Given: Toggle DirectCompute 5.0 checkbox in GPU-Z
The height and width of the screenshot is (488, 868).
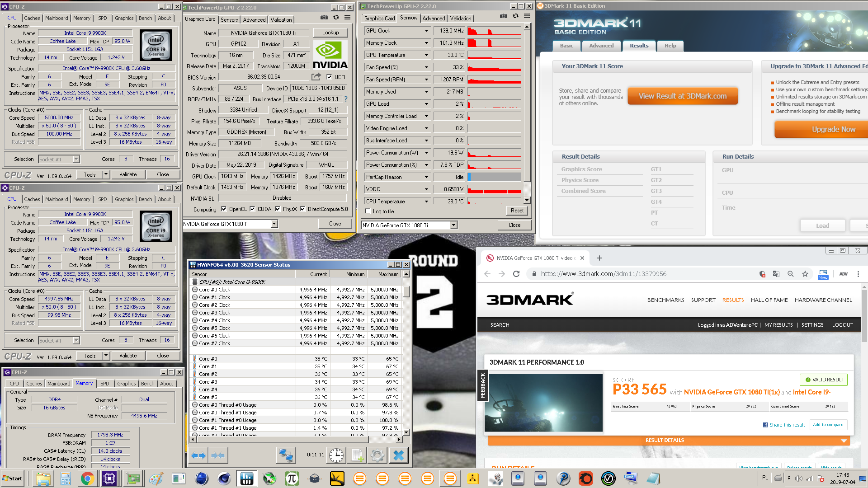Looking at the screenshot, I should 302,209.
